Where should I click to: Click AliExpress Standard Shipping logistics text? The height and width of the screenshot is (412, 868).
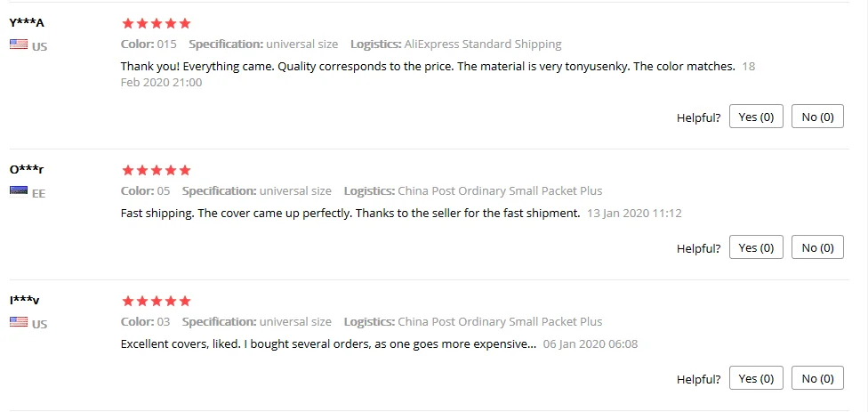click(483, 44)
